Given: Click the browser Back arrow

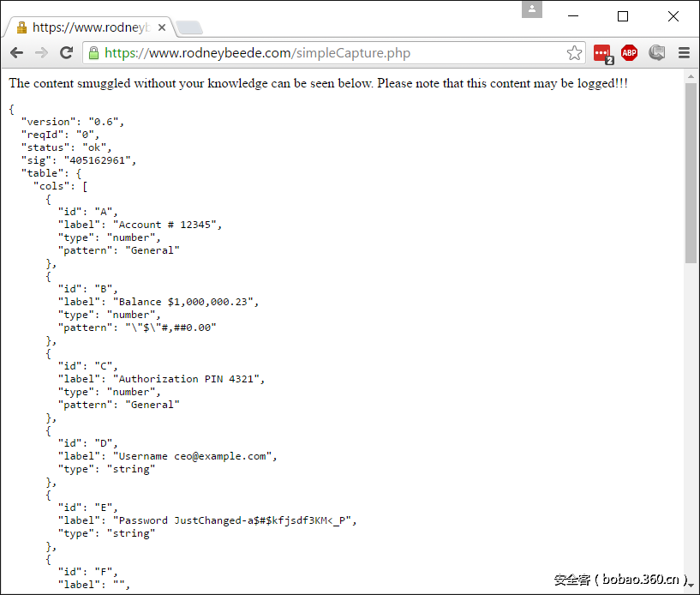Looking at the screenshot, I should pos(16,53).
